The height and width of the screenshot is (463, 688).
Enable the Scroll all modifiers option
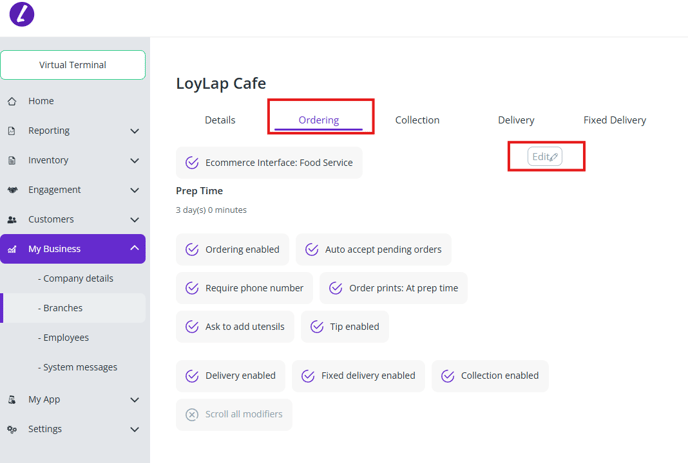point(192,414)
